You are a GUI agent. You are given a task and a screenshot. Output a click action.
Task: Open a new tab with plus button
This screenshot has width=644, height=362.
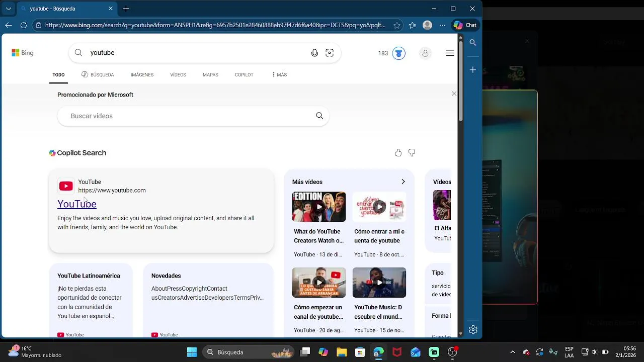tap(126, 9)
